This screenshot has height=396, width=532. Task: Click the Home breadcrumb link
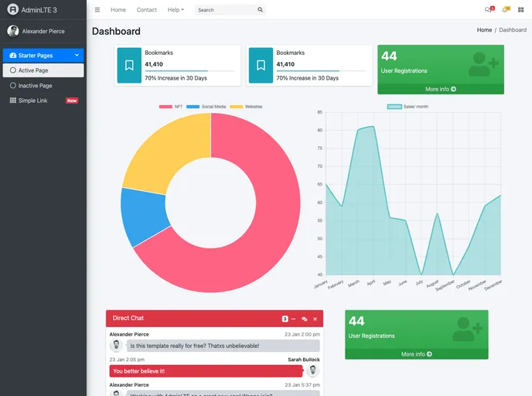[484, 30]
